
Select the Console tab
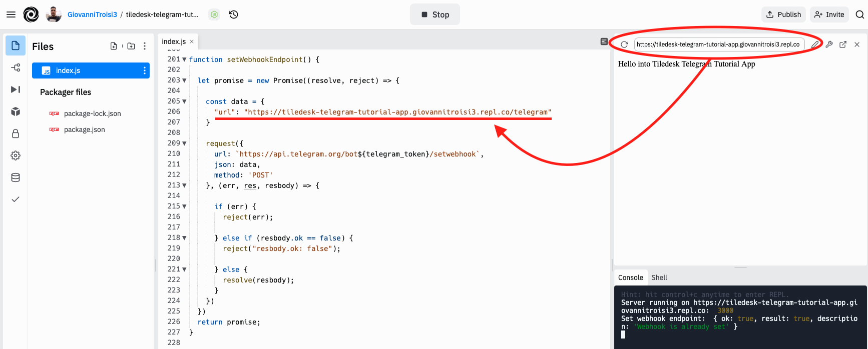[x=630, y=277]
